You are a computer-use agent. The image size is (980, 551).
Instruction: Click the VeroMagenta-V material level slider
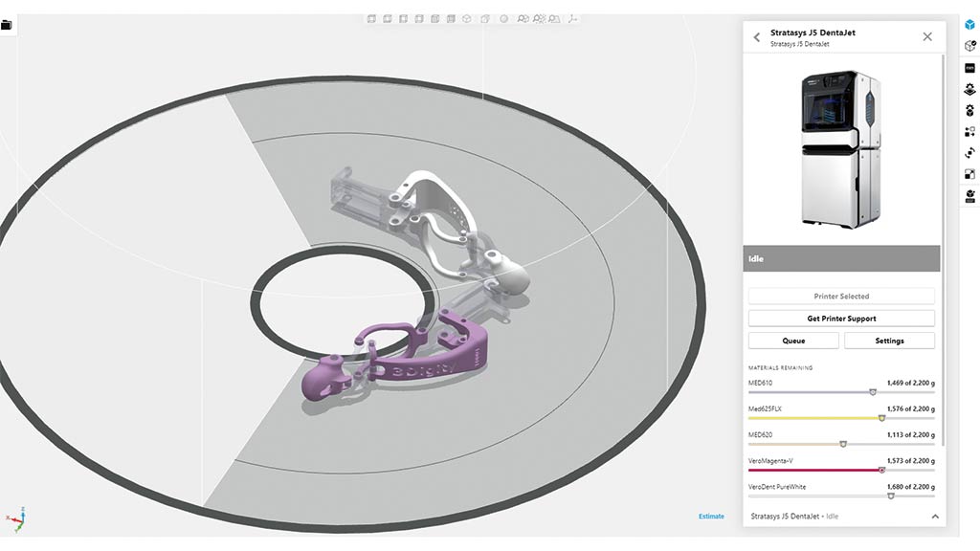click(x=881, y=470)
